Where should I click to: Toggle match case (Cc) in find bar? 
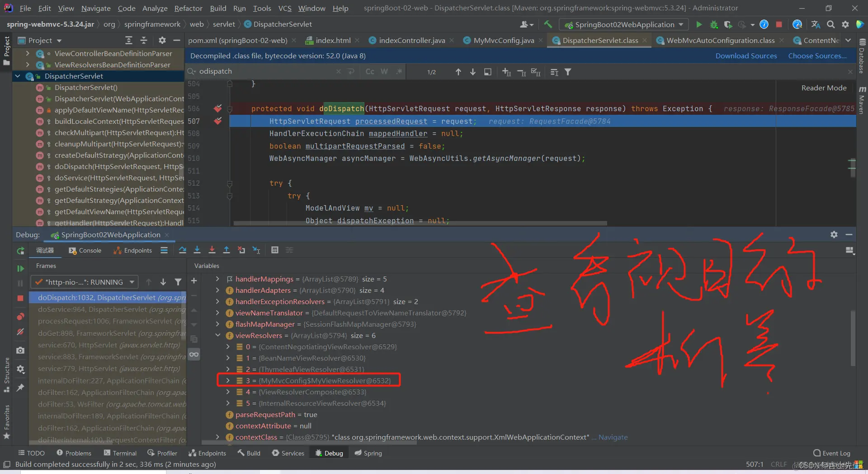[370, 72]
